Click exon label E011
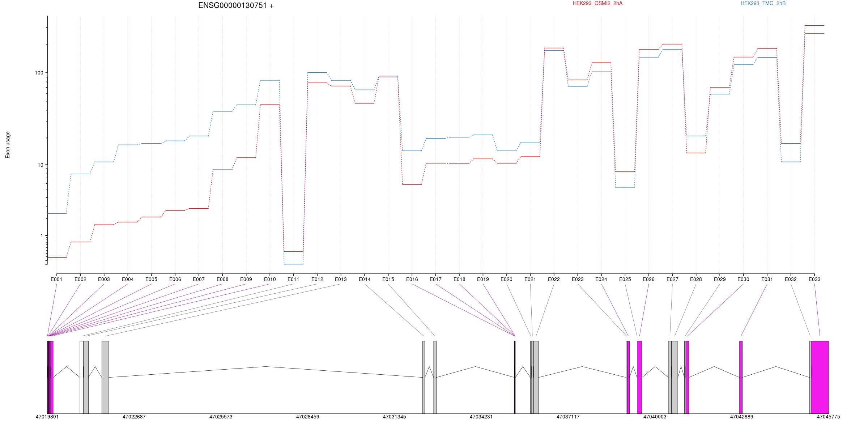Viewport: 868px width, 434px height. point(293,279)
